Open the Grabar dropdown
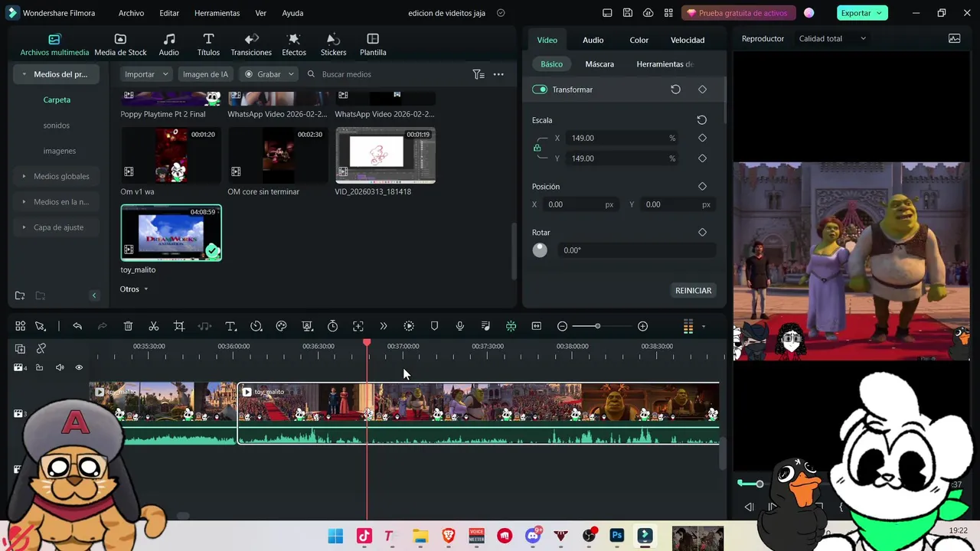Screen dimensions: 980x551 269,74
